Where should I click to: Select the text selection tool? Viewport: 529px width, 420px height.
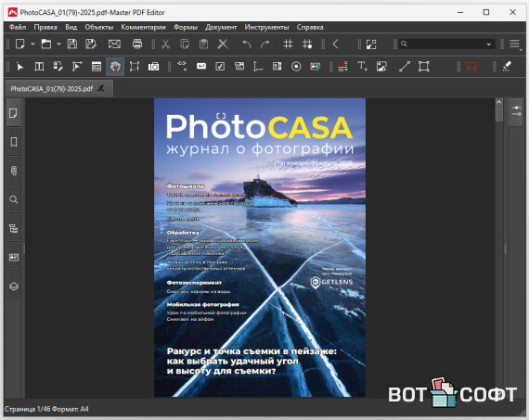[x=39, y=67]
